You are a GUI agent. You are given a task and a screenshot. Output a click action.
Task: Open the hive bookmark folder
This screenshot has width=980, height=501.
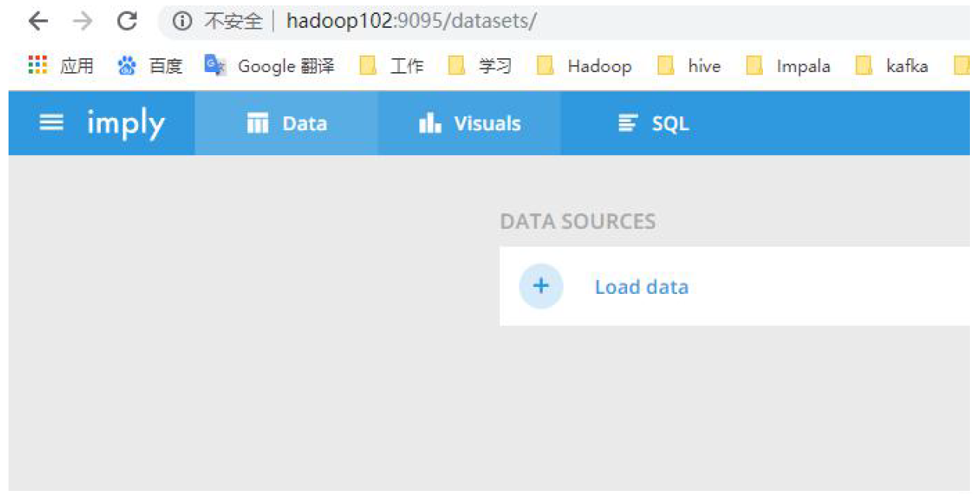689,66
